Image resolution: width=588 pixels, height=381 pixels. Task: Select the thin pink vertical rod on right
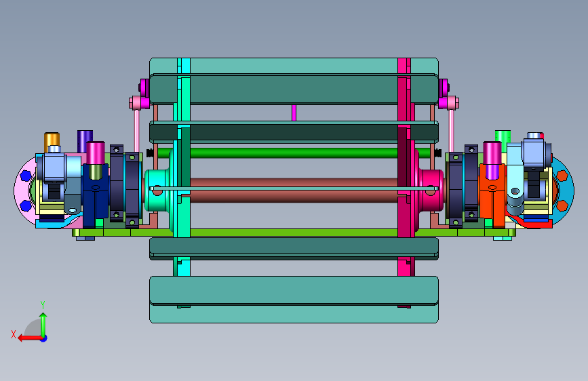click(x=451, y=130)
